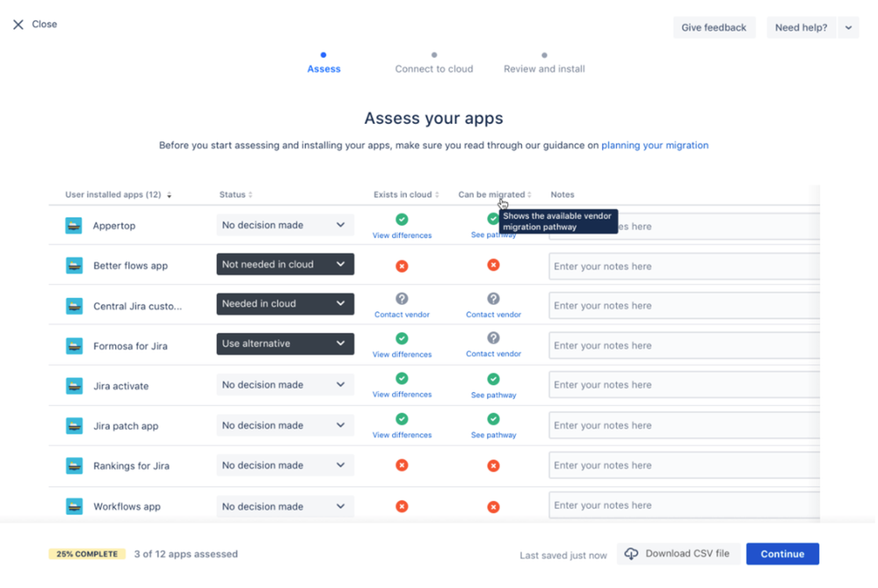
Task: Click the question mark icon under Exists in cloud for Central Jira
Action: pyautogui.click(x=402, y=299)
